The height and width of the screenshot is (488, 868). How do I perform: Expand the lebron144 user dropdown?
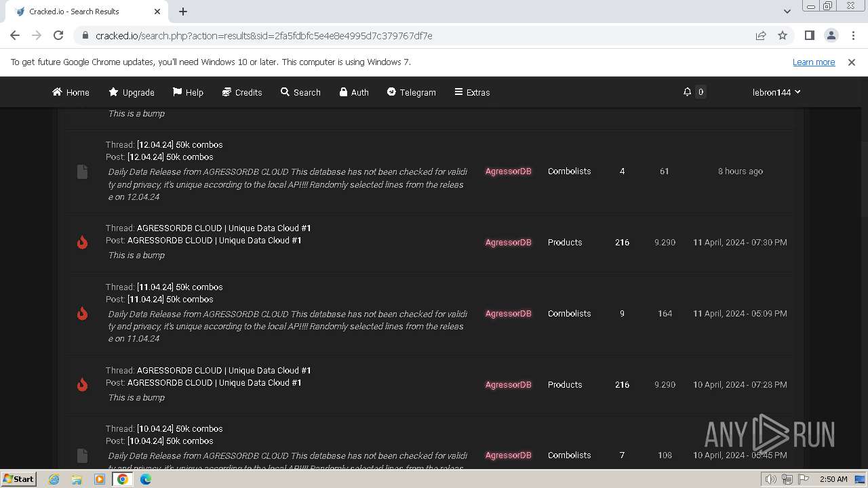click(x=776, y=92)
